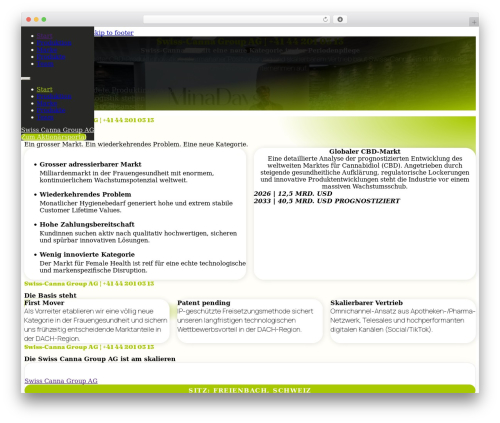Select 'Produktion' in the lower menu list
This screenshot has height=423, width=500.
click(x=54, y=96)
